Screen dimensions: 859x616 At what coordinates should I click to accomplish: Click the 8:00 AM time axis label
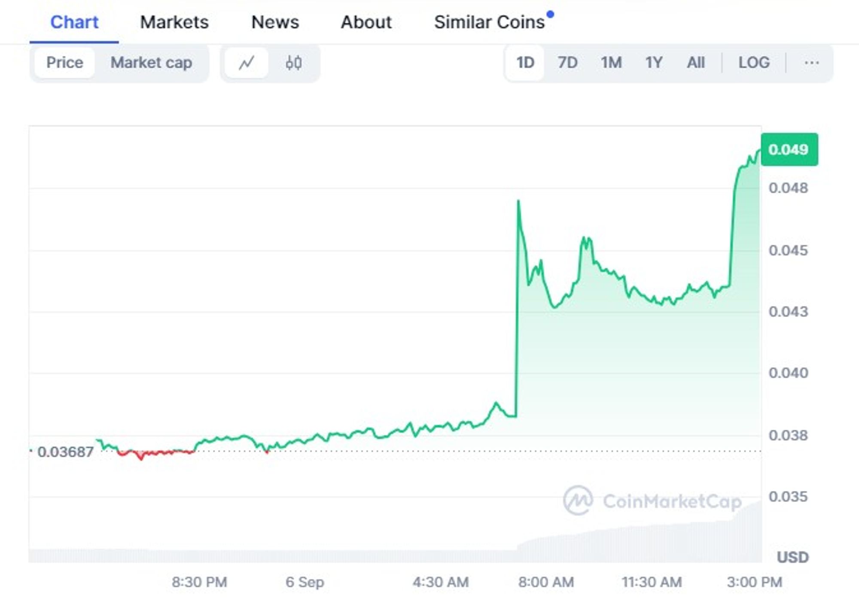[x=546, y=582]
